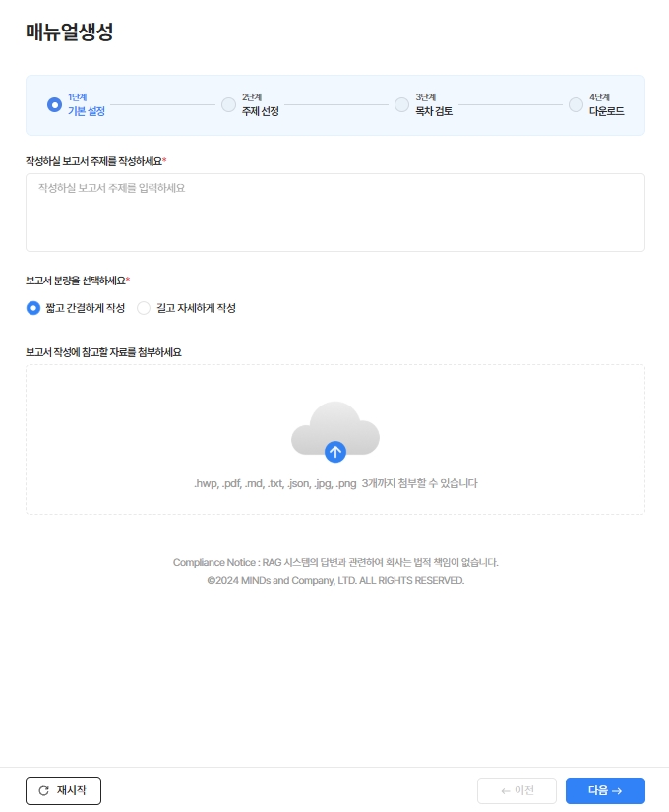The height and width of the screenshot is (812, 669).
Task: Go to the 기본 설정 step label
Action: pos(87,111)
